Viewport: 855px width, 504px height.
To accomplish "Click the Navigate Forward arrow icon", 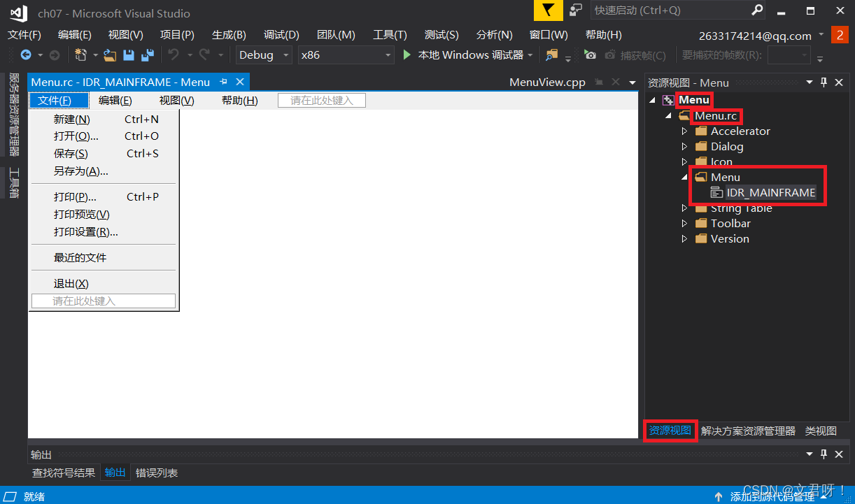I will pyautogui.click(x=55, y=55).
